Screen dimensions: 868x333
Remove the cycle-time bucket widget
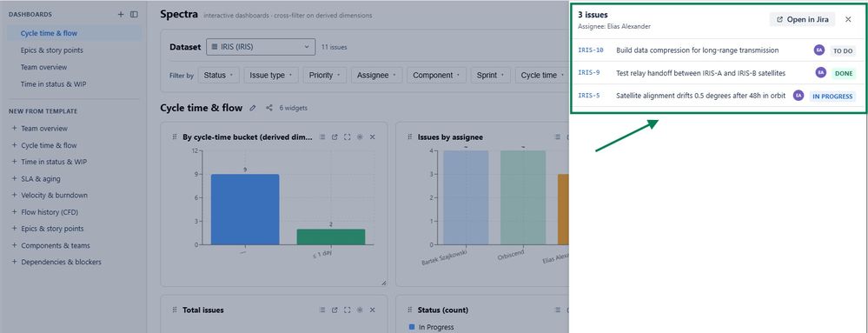373,137
